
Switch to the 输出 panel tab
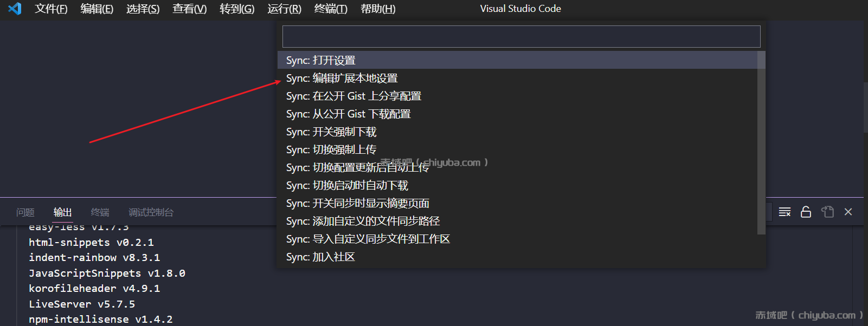pos(62,212)
